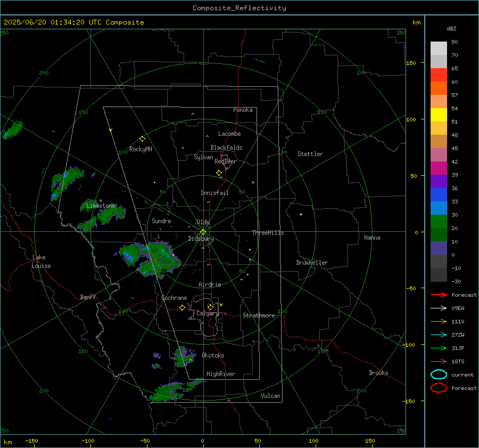Click the red forecast arrow in legend
The width and height of the screenshot is (479, 448).
[x=439, y=295]
